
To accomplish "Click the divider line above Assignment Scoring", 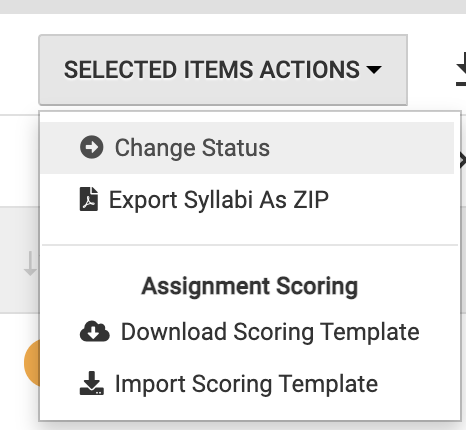I will click(x=250, y=245).
